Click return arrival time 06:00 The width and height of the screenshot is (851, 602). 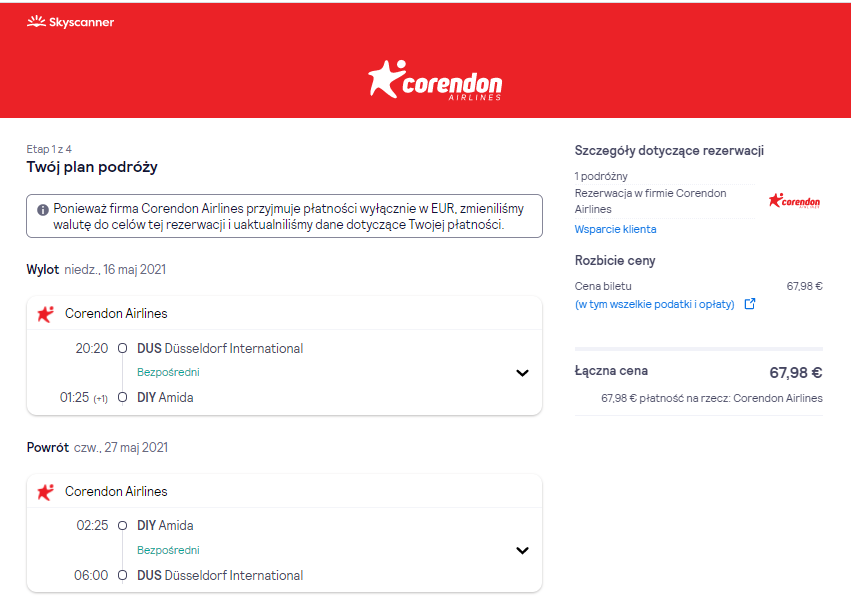(x=91, y=575)
